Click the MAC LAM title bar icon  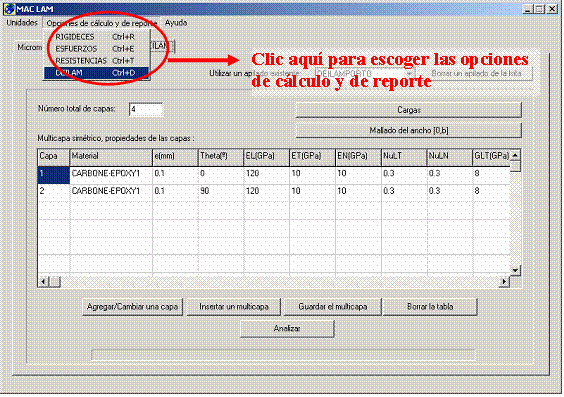(x=9, y=9)
